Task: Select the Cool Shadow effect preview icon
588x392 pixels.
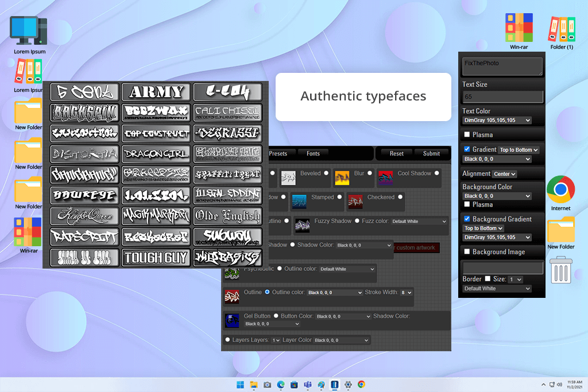Action: point(385,178)
